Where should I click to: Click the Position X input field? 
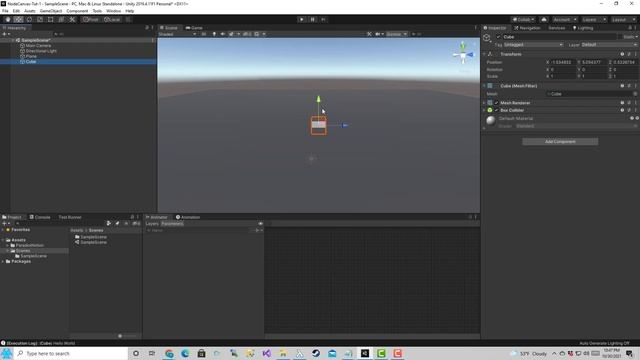563,62
